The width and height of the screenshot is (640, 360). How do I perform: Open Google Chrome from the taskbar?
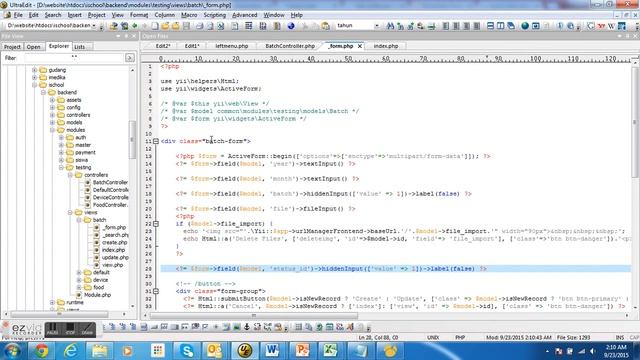[41, 351]
